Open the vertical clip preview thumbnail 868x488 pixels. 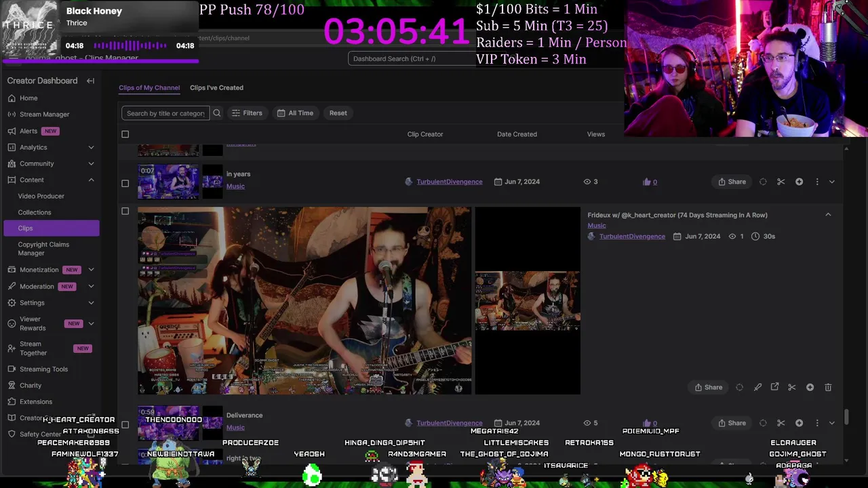[x=528, y=300]
